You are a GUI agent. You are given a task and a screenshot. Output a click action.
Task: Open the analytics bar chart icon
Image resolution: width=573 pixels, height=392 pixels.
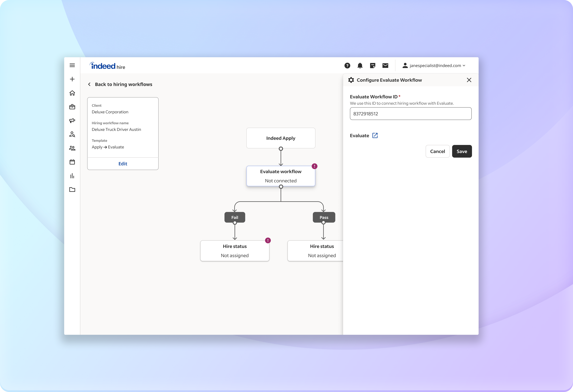[x=72, y=176]
